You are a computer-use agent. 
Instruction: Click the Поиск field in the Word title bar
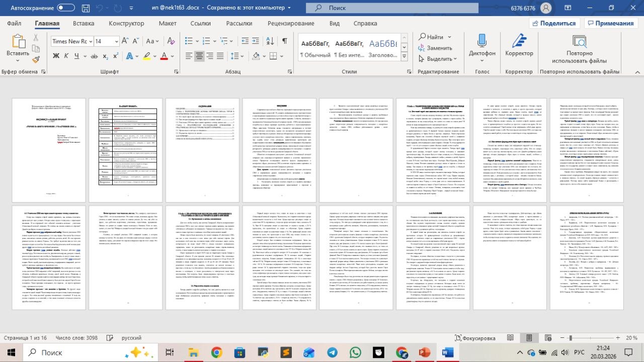[x=392, y=8]
